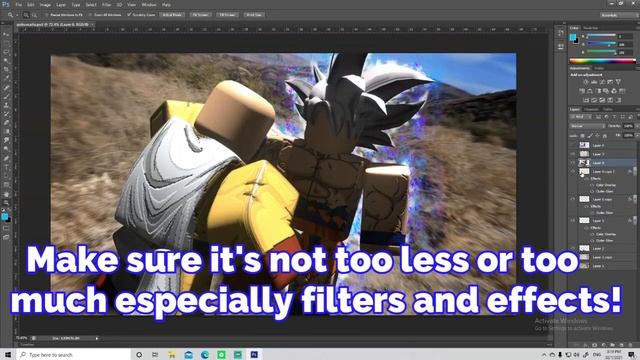Switch to the Swatches tab
Screen dimensions: 640x360
(590, 28)
